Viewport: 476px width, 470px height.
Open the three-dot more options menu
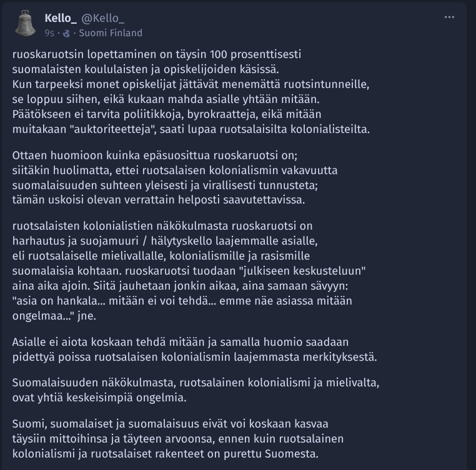click(x=449, y=17)
